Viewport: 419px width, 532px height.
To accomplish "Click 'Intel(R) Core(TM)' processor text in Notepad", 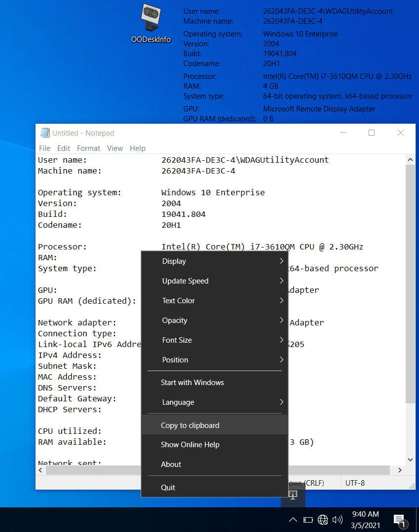I will 203,247.
